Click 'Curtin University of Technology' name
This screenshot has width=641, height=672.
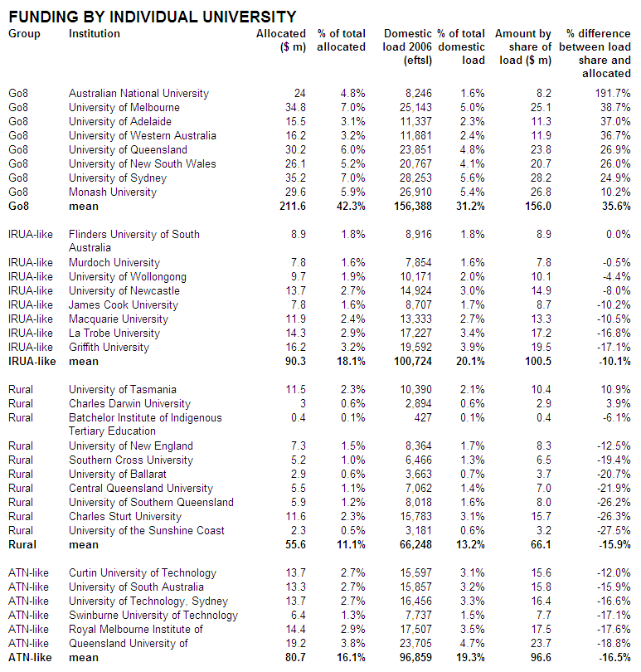point(143,573)
